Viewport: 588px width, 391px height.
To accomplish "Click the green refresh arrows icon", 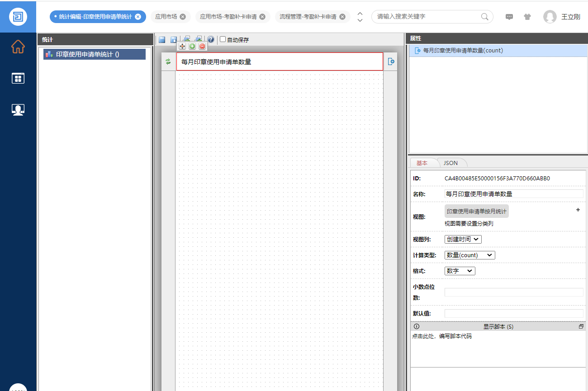I will (x=168, y=61).
